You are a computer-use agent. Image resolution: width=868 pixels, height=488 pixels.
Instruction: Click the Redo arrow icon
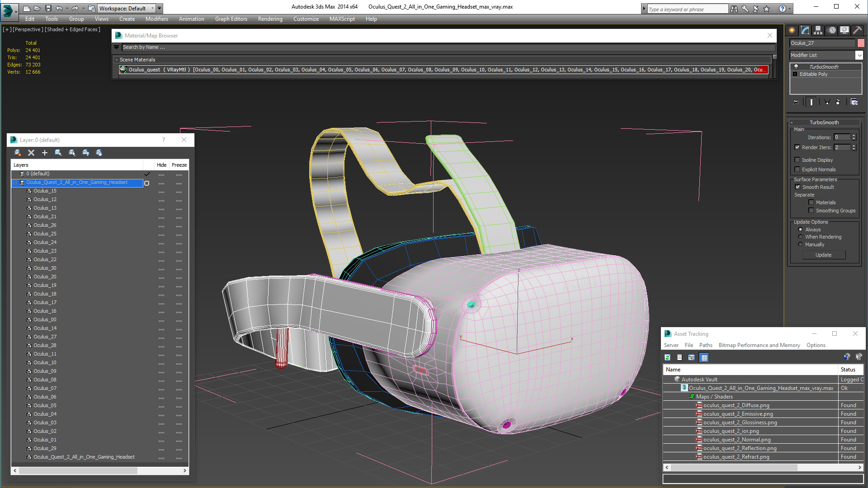75,8
